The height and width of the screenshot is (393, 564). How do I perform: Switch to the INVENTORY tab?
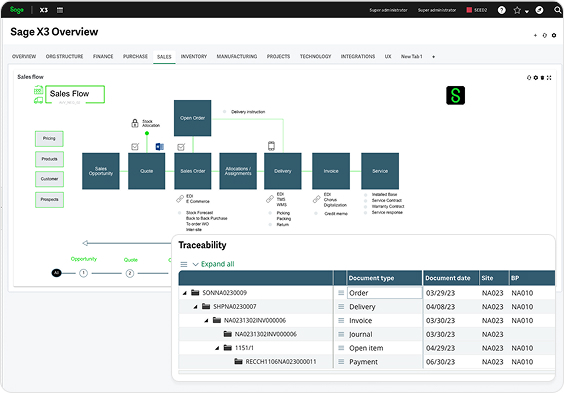tap(194, 56)
